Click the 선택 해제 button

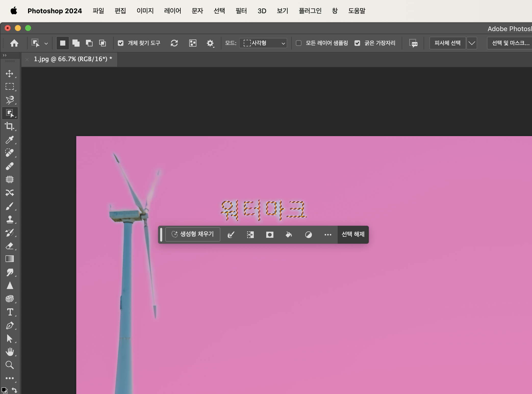pyautogui.click(x=353, y=234)
